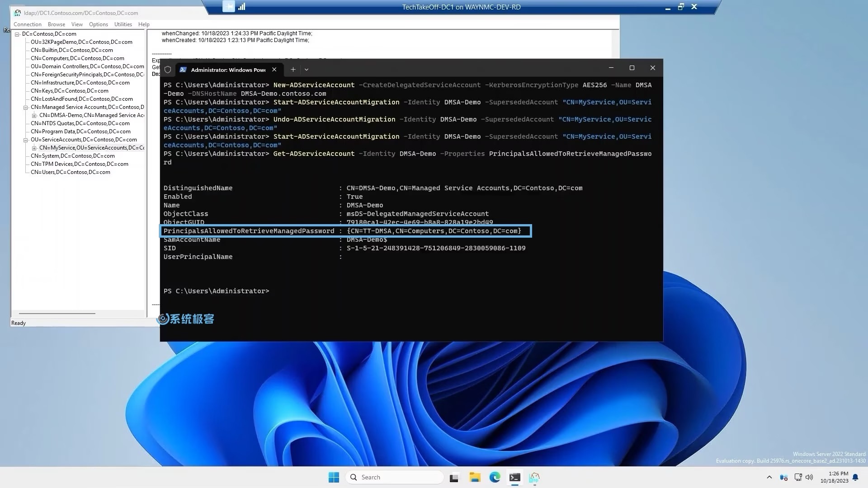Select CN=Users,DC=Contoso,DC=com
The image size is (868, 488).
[71, 172]
